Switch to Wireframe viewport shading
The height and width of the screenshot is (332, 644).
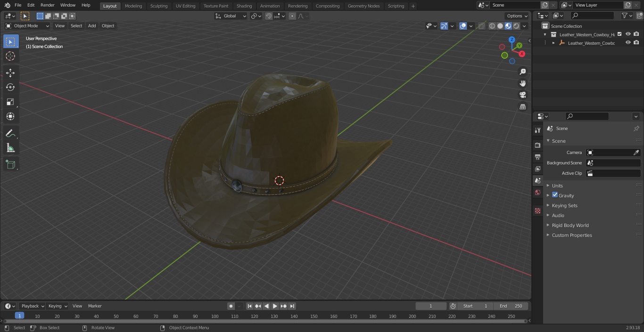(492, 26)
